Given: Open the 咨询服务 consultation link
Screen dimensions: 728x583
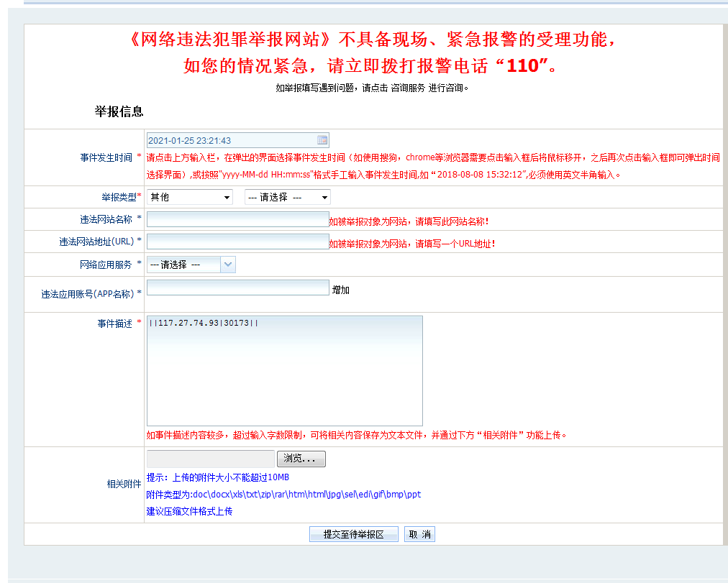Looking at the screenshot, I should point(408,88).
